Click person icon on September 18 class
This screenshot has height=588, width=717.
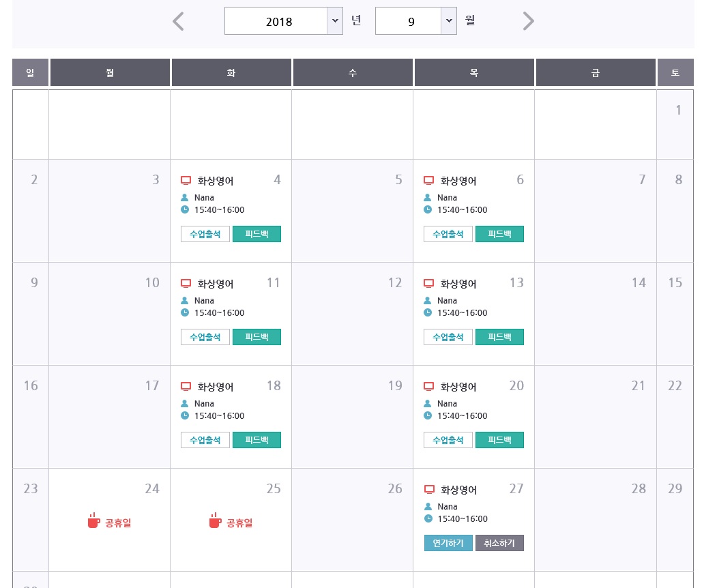(x=185, y=404)
